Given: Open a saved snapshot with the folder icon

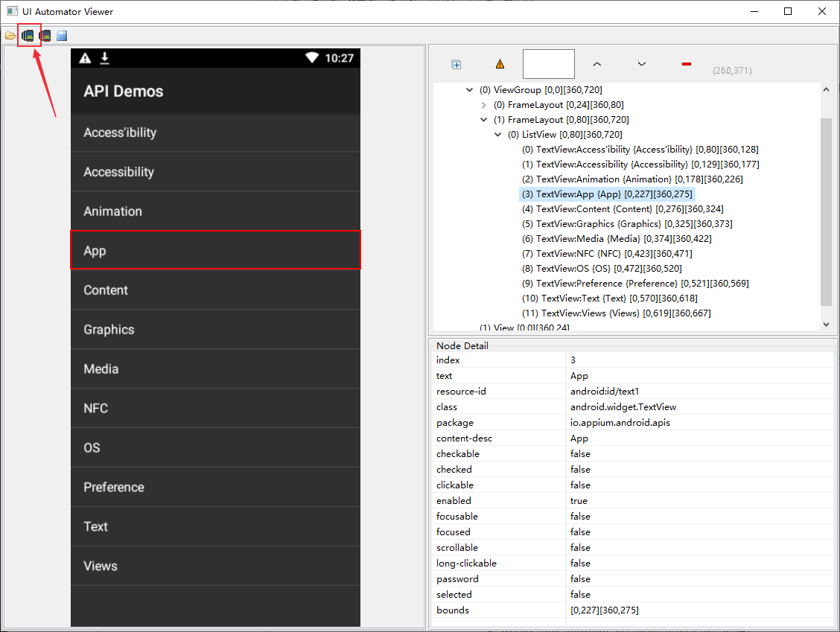Looking at the screenshot, I should pyautogui.click(x=10, y=36).
